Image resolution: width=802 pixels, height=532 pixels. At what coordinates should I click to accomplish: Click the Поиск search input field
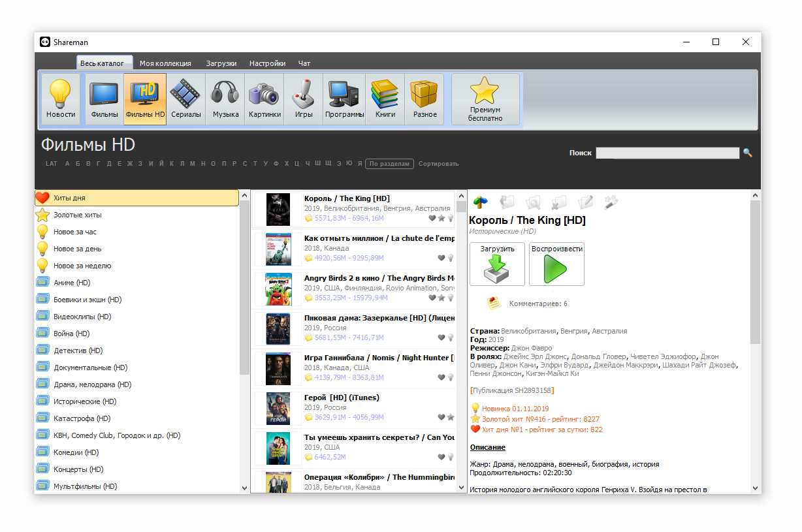(x=667, y=153)
